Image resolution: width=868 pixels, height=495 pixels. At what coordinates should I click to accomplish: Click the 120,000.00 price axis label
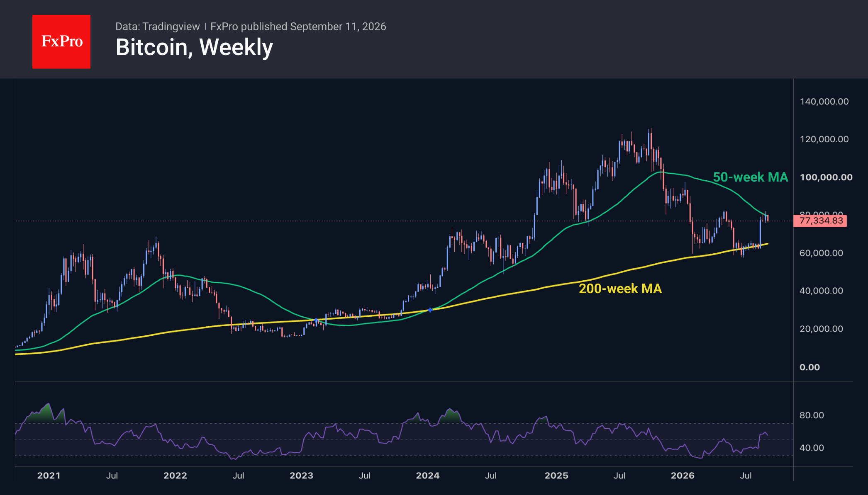click(824, 139)
